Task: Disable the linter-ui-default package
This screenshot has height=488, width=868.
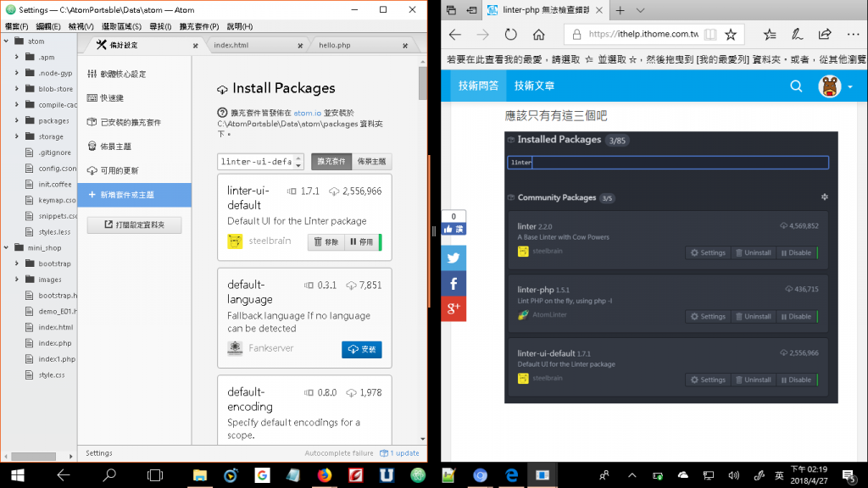Action: pos(363,241)
